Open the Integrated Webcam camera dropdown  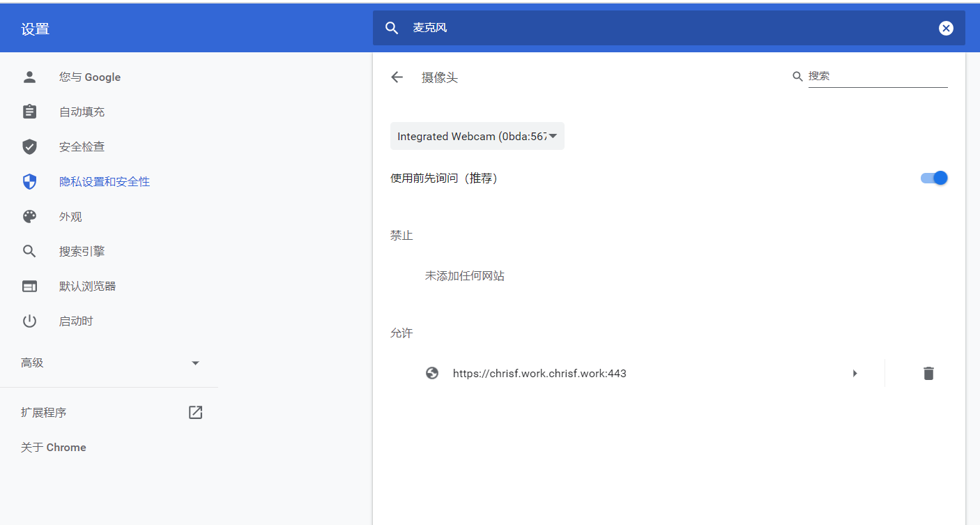pyautogui.click(x=477, y=136)
